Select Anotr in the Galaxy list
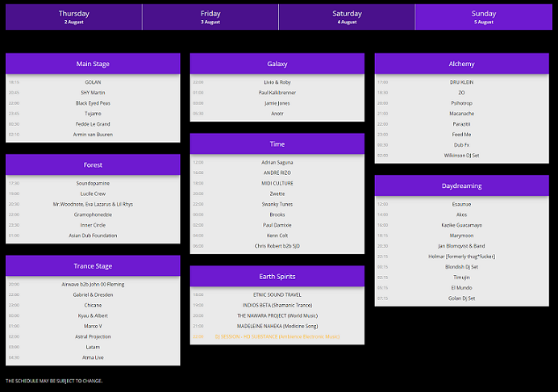This screenshot has height=392, width=558. 277,114
